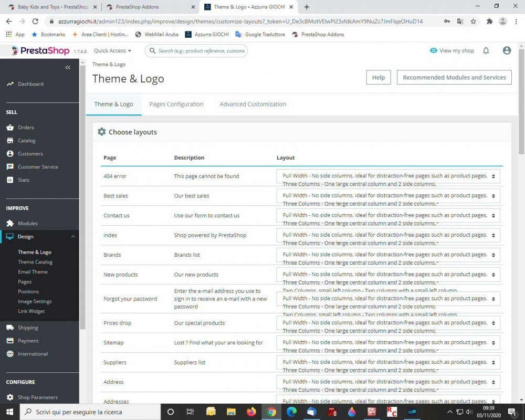Open the Quick Access dropdown
Image resolution: width=525 pixels, height=420 pixels.
tap(111, 50)
